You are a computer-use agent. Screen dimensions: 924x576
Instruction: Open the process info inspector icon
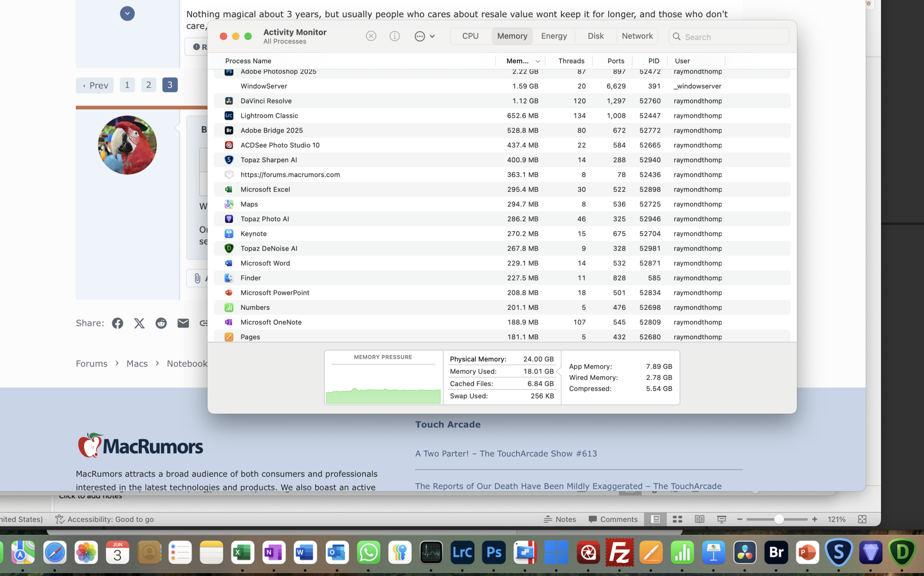395,36
